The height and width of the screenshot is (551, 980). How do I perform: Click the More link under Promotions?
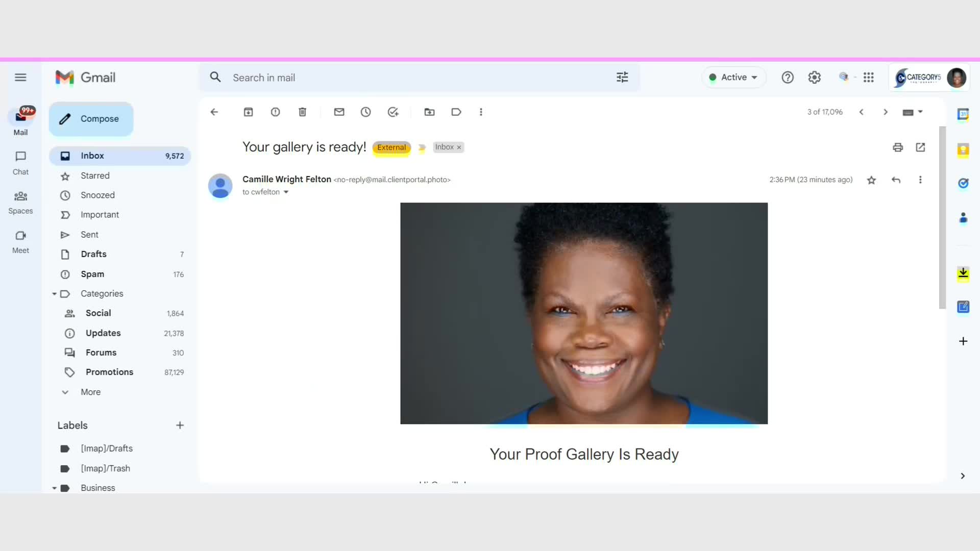90,392
